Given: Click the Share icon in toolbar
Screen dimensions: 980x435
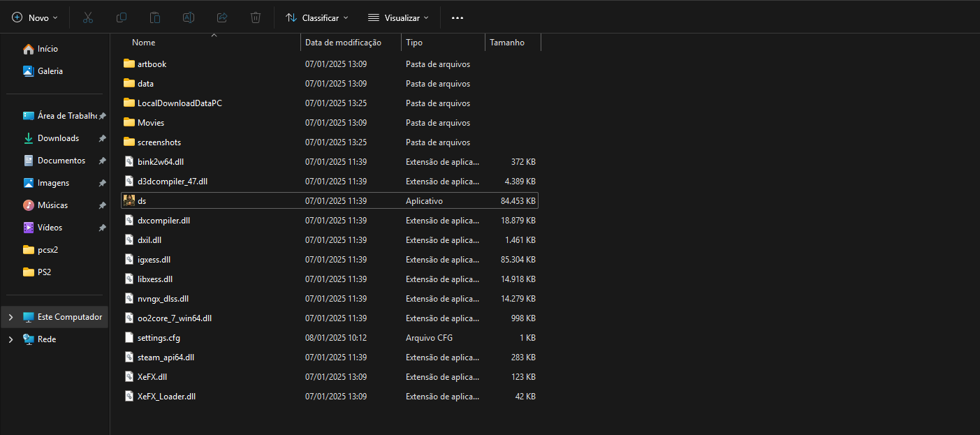Looking at the screenshot, I should point(222,17).
